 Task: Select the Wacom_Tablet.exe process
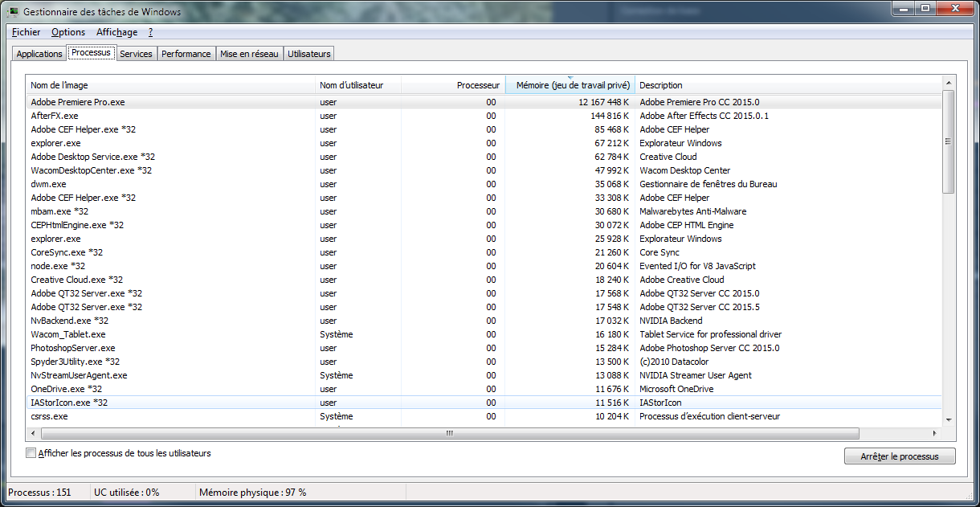(484, 334)
